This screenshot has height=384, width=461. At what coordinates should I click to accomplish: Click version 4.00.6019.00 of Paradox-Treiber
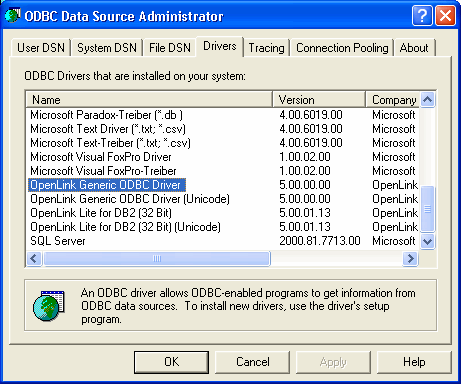tap(311, 115)
